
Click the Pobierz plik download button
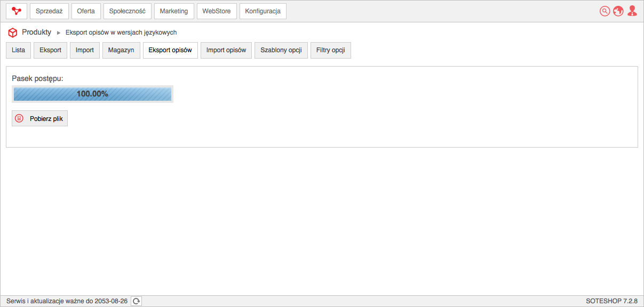(40, 118)
